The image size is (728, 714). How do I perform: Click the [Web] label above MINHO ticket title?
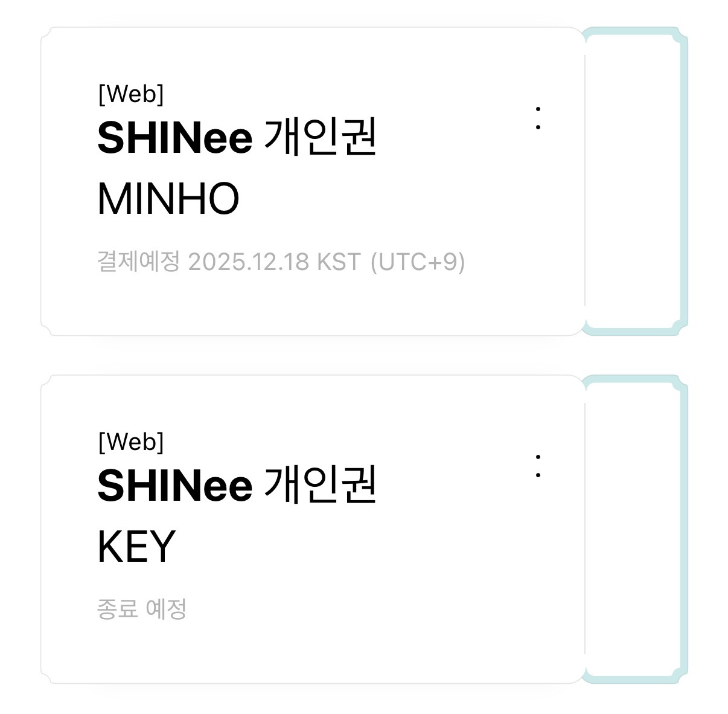coord(130,94)
